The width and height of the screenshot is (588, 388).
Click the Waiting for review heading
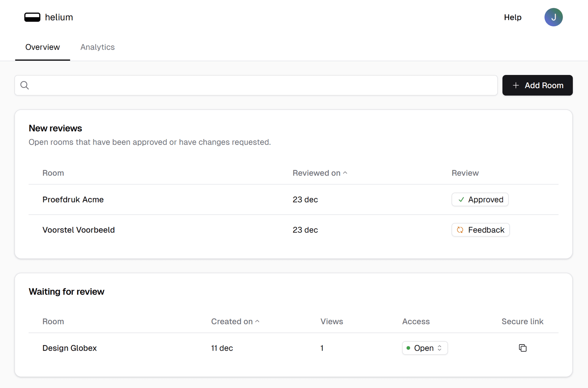coord(66,291)
